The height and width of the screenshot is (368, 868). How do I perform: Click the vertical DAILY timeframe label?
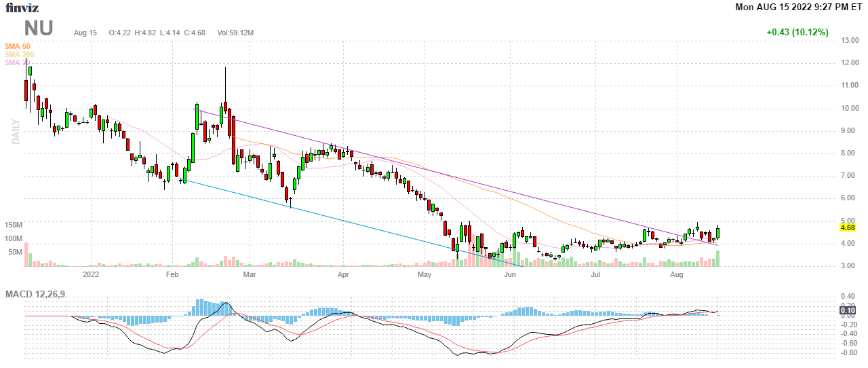coord(14,132)
